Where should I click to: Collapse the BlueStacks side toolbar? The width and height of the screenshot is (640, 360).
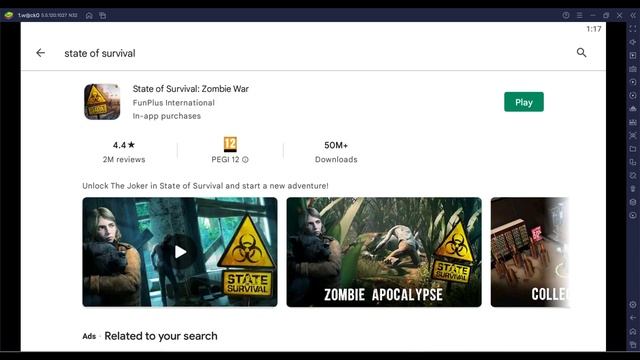pyautogui.click(x=633, y=15)
